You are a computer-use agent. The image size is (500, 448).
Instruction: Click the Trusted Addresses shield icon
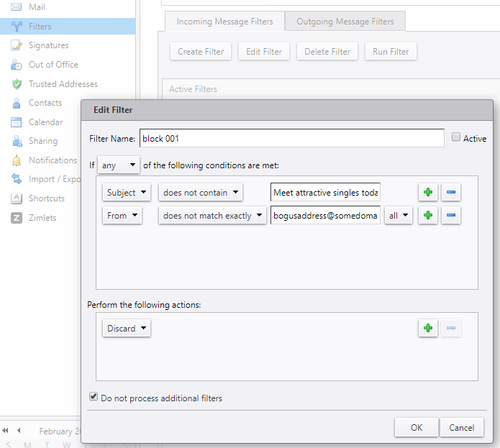[x=17, y=84]
